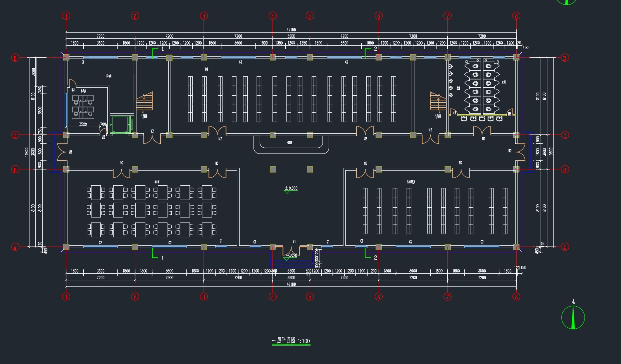Click the full north arrow compass symbol
This screenshot has width=621, height=364.
point(573,317)
